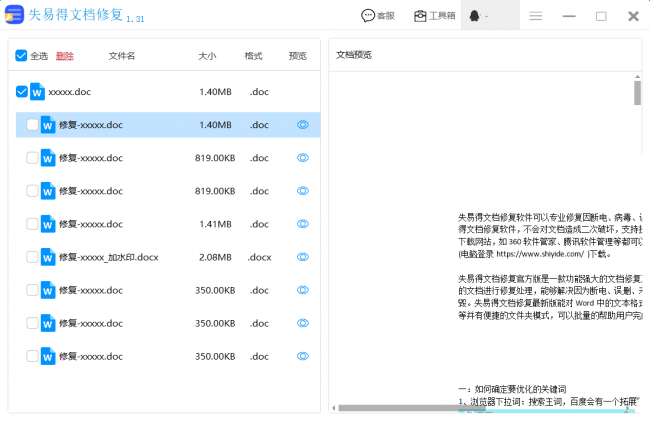Image resolution: width=650 pixels, height=421 pixels.
Task: Click Word icon of xxxxx.doc parent file
Action: 37,92
